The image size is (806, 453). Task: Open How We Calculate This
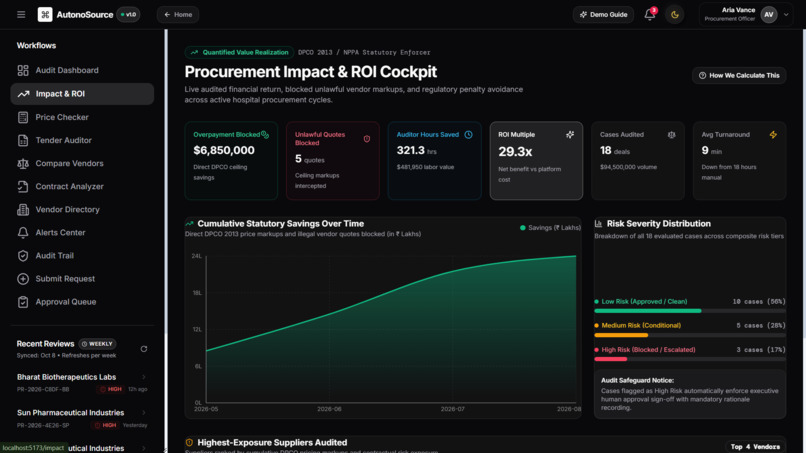pos(739,76)
